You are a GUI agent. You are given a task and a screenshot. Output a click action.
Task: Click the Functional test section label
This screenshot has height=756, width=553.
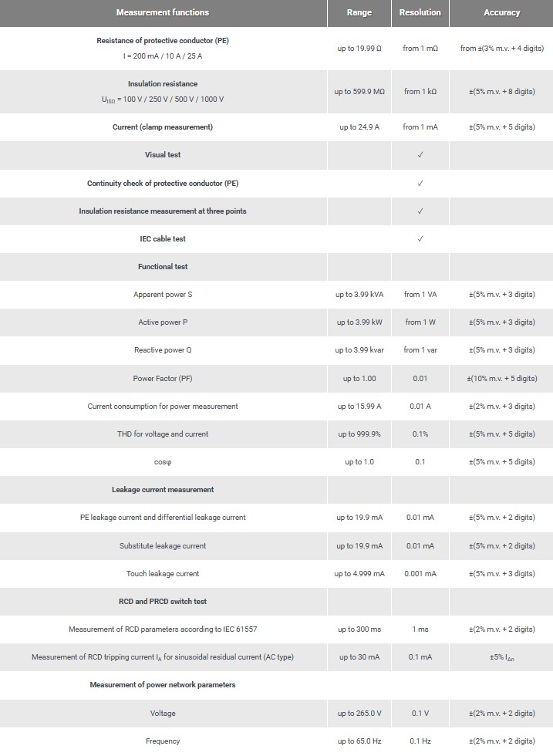point(163,267)
